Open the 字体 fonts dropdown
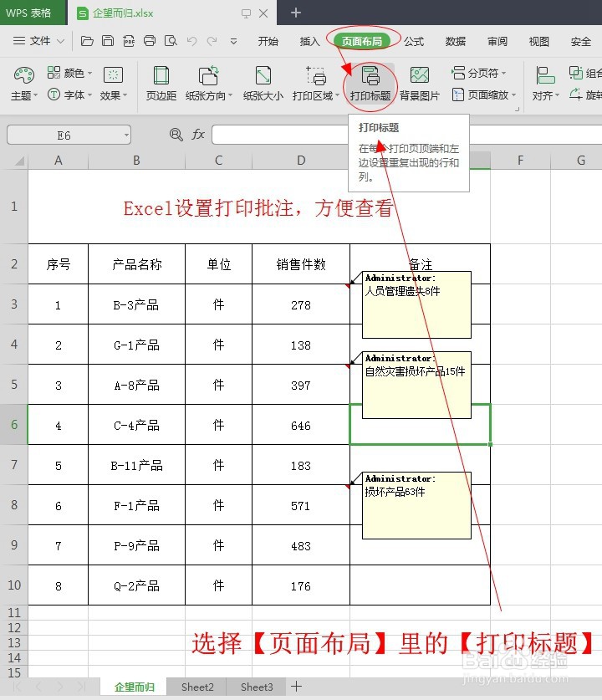 69,95
